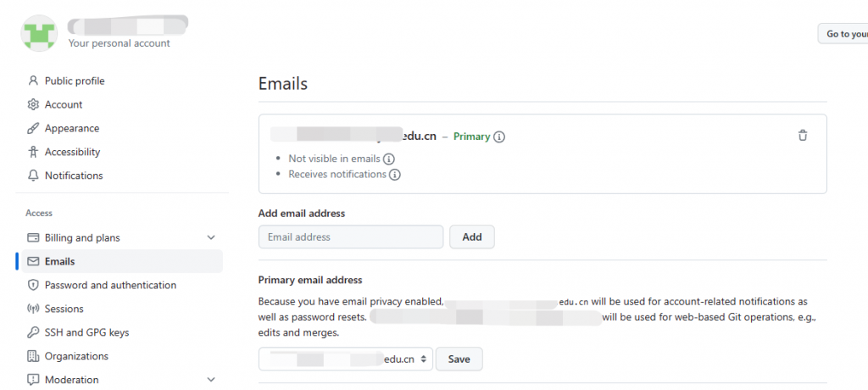Click info icon beside Receives notifications
Screen dimensions: 868x390
pos(394,175)
